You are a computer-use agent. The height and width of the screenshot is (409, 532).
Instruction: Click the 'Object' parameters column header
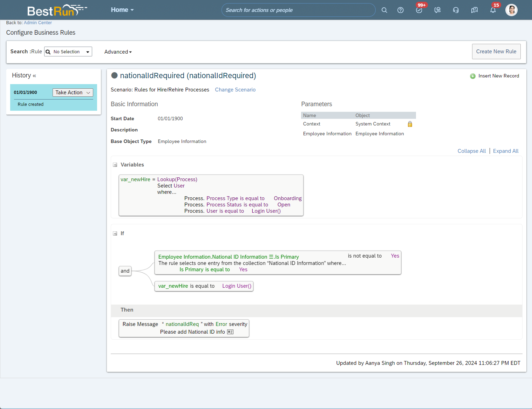363,116
